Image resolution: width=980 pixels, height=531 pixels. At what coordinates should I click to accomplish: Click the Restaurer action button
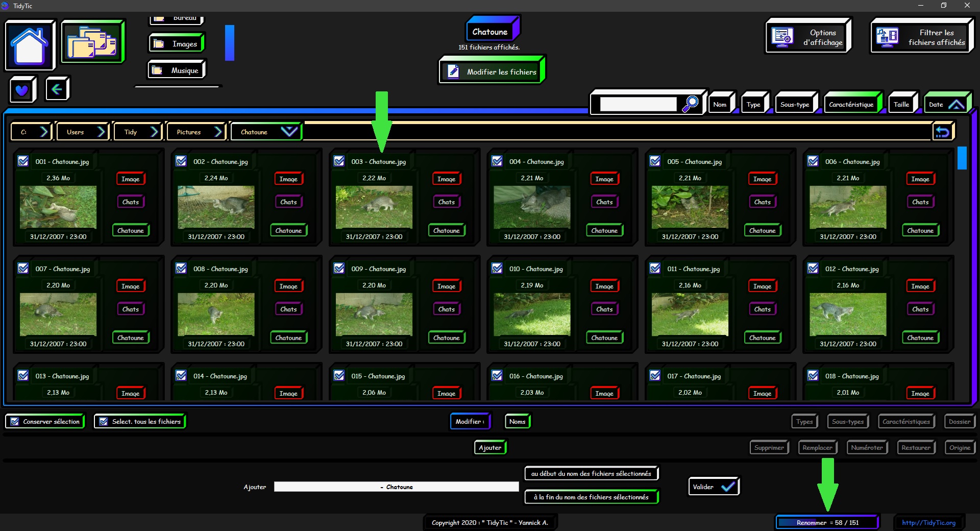point(916,448)
